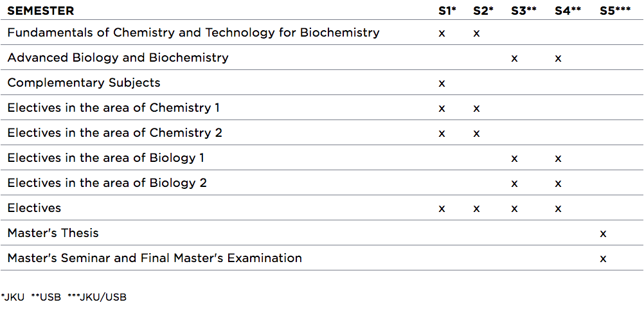Viewport: 644px width, 309px height.
Task: Click Electives in the area of Biology 1
Action: pos(106,158)
